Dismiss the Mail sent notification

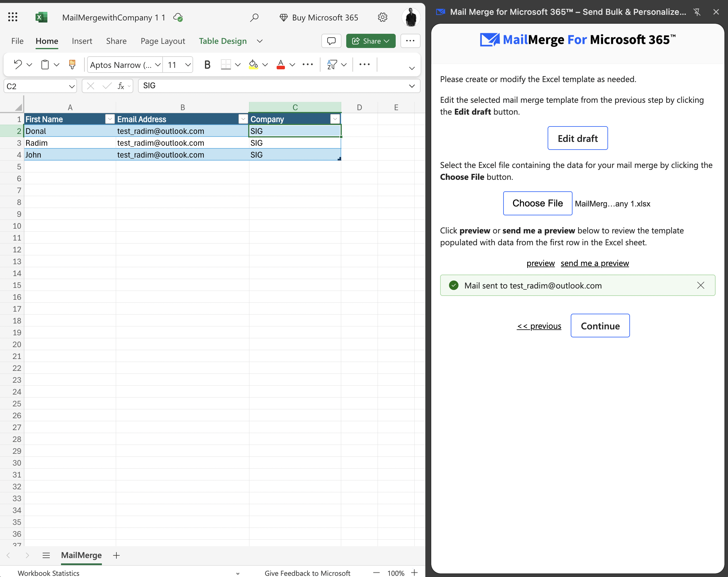pos(701,285)
